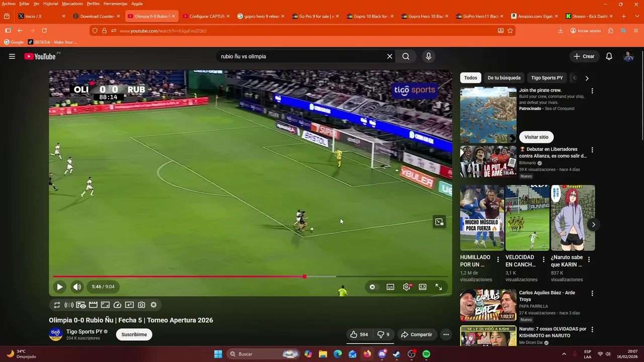This screenshot has width=644, height=362.
Task: Select De tu búsqueda chip
Action: 504,78
